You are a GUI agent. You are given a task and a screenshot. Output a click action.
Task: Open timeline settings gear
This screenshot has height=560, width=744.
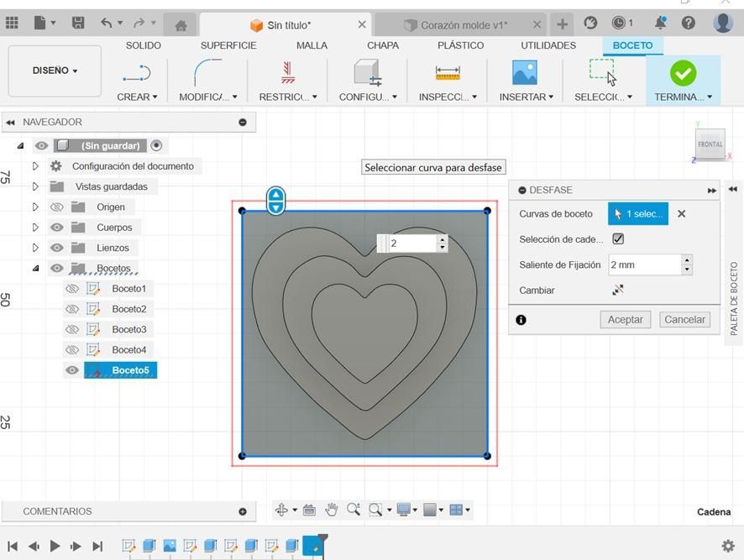728,546
